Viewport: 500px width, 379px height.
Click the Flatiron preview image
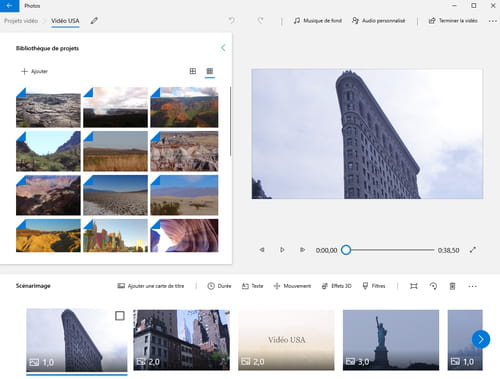click(367, 134)
